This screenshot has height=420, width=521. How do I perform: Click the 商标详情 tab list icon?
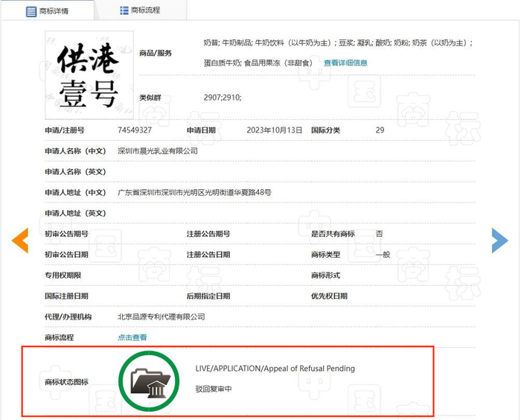(x=31, y=11)
